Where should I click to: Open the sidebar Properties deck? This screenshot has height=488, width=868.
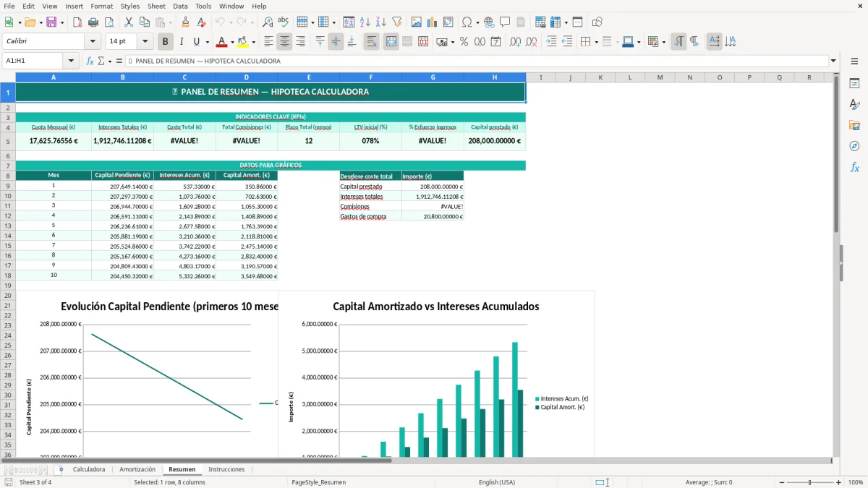[854, 84]
